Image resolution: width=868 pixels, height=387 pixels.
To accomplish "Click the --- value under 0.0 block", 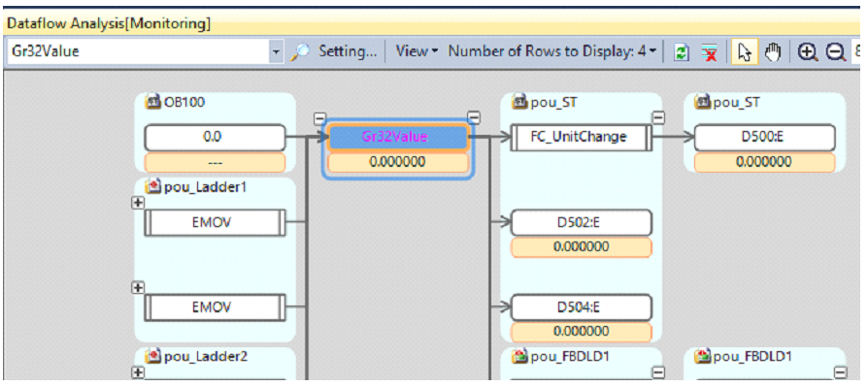I will click(215, 163).
